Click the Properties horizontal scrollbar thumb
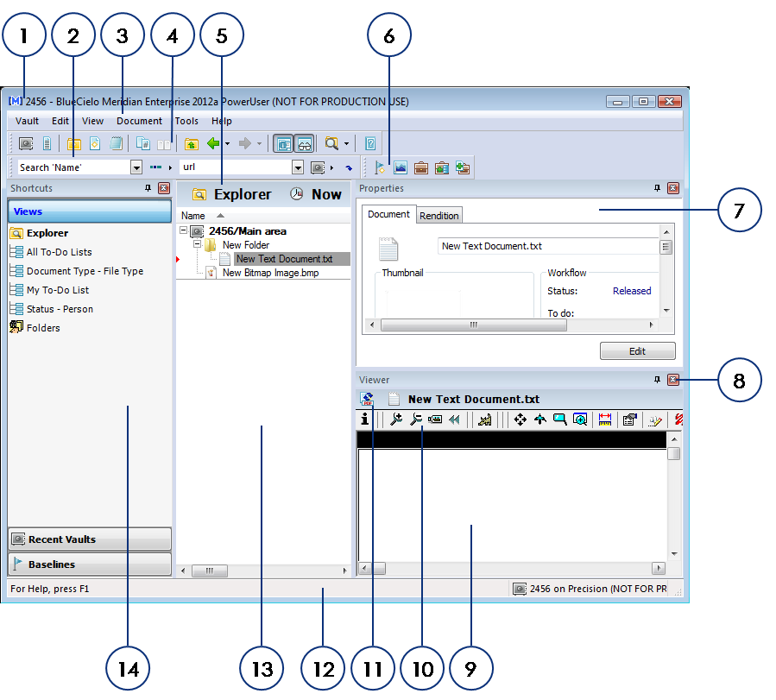This screenshot has width=776, height=700. [474, 325]
